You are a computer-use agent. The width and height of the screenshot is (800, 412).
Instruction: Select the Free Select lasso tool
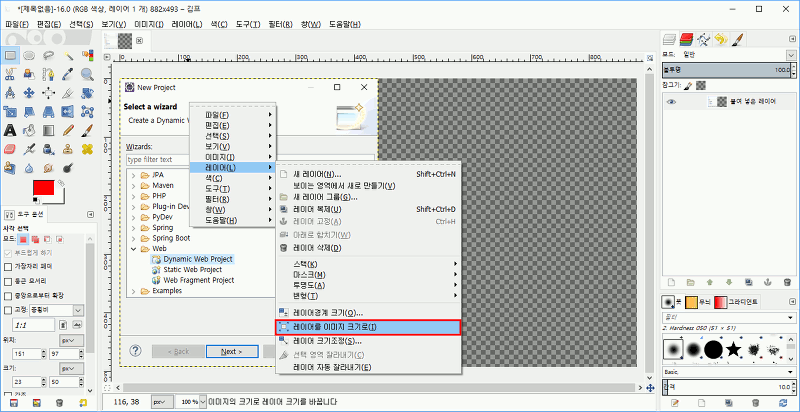pyautogui.click(x=49, y=54)
